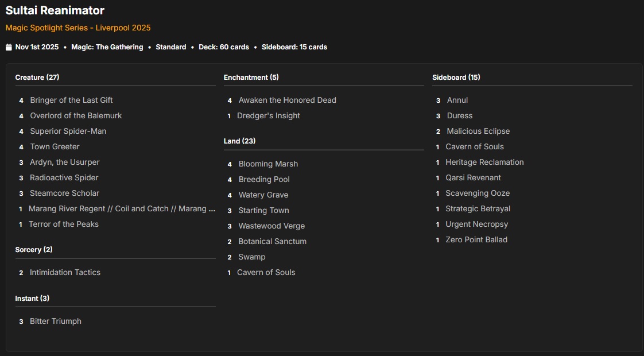Select Wastewood Verge land
This screenshot has height=356, width=644.
(271, 226)
